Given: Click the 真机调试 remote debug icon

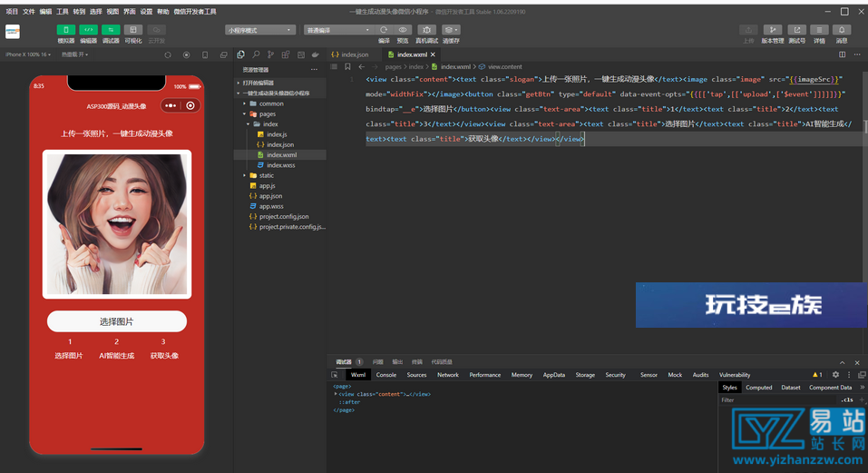Looking at the screenshot, I should tap(426, 30).
